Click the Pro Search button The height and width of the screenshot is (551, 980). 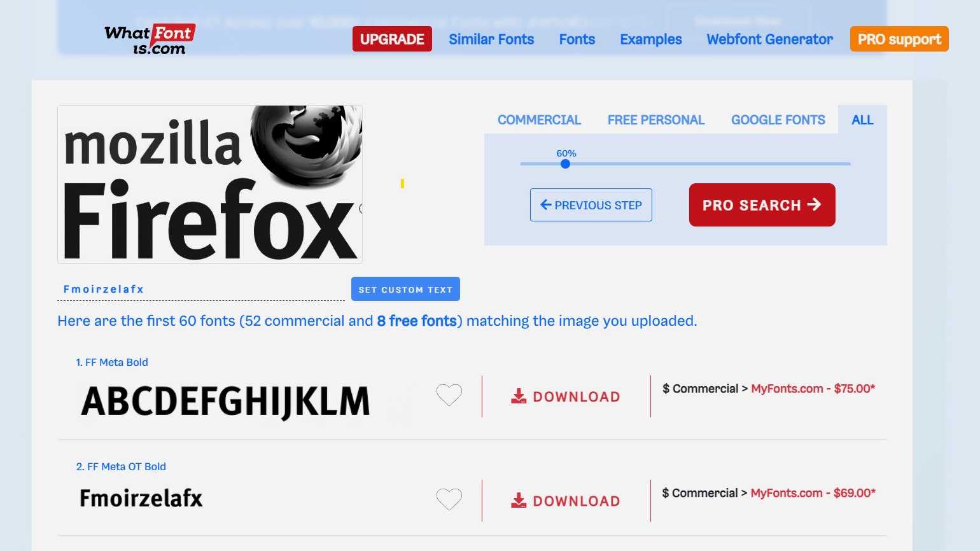tap(762, 205)
